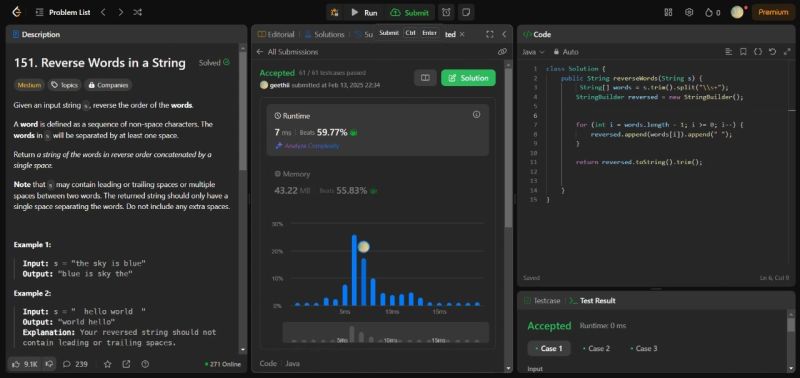Viewport: 800px width, 378px height.
Task: Switch to the Editorial tab
Action: coord(276,34)
